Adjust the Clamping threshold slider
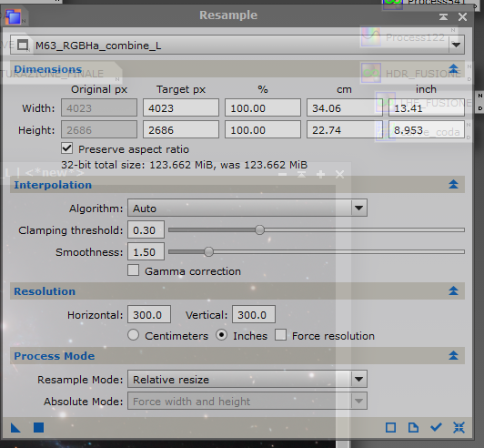Image resolution: width=484 pixels, height=448 pixels. [317, 229]
